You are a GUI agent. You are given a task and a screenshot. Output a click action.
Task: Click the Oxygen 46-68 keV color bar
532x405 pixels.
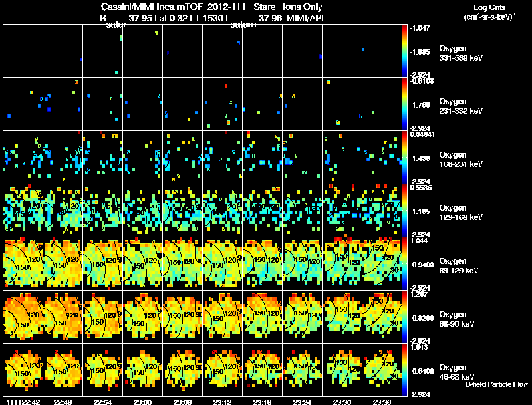click(x=404, y=370)
